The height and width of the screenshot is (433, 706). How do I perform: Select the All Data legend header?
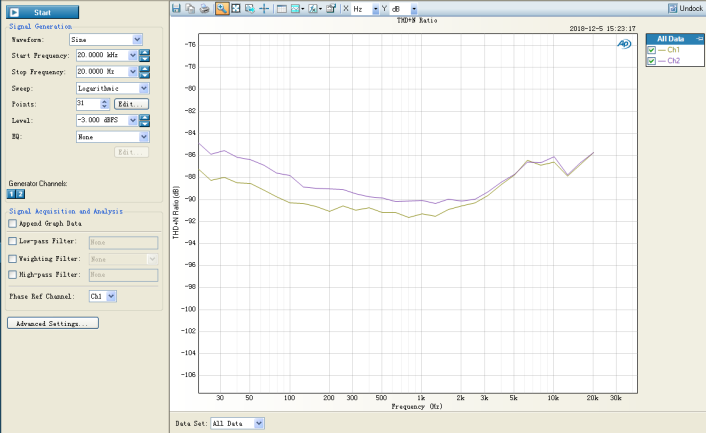pos(669,38)
